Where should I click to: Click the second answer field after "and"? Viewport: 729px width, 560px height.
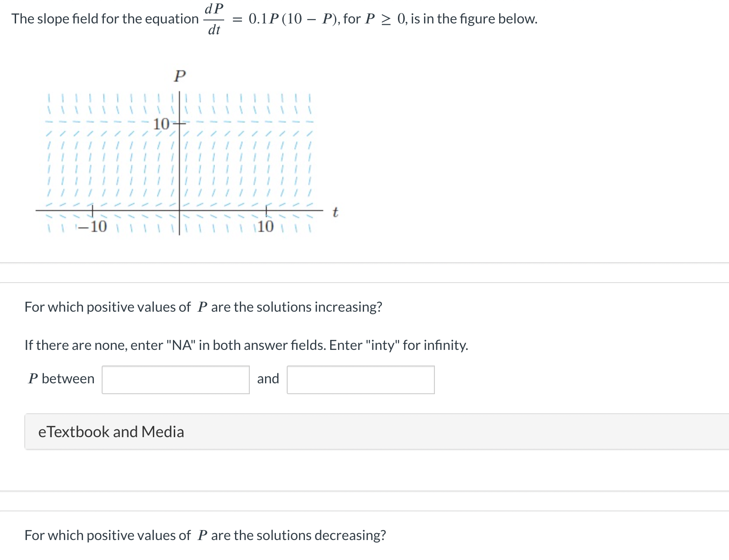click(361, 380)
